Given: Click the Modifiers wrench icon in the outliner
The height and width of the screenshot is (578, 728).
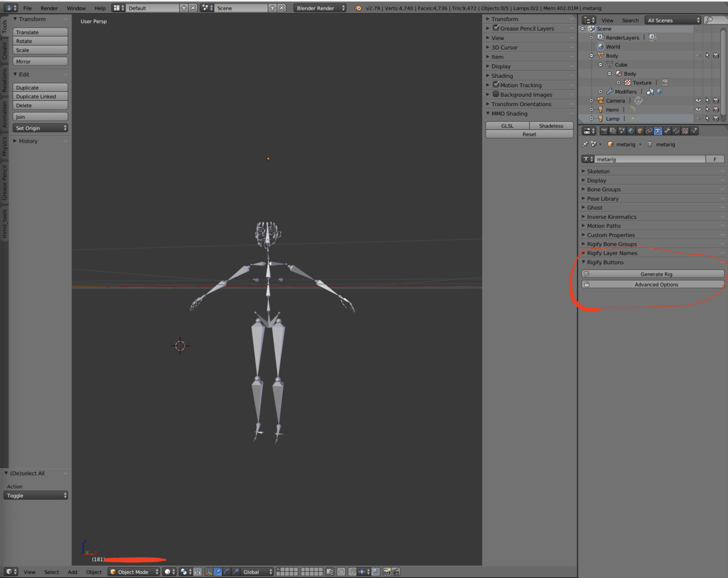Looking at the screenshot, I should (610, 91).
